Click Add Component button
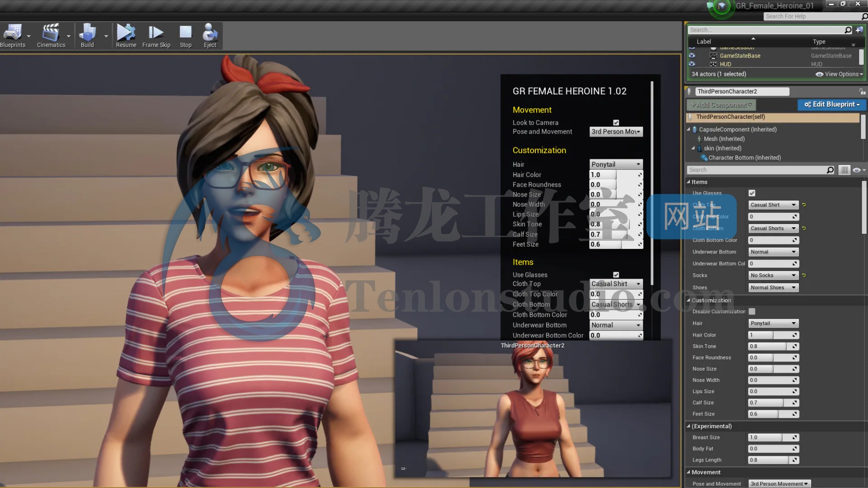Screen dimensions: 868x488 click(721, 105)
